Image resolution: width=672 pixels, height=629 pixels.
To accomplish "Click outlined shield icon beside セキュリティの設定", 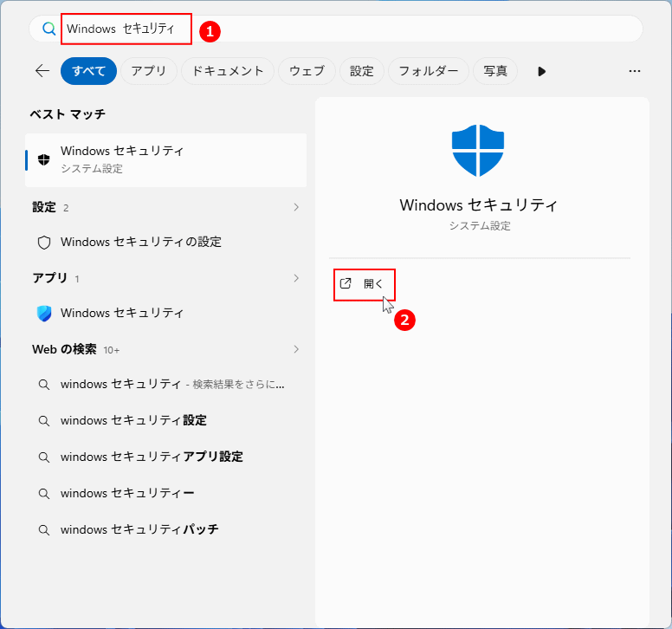I will coord(44,243).
